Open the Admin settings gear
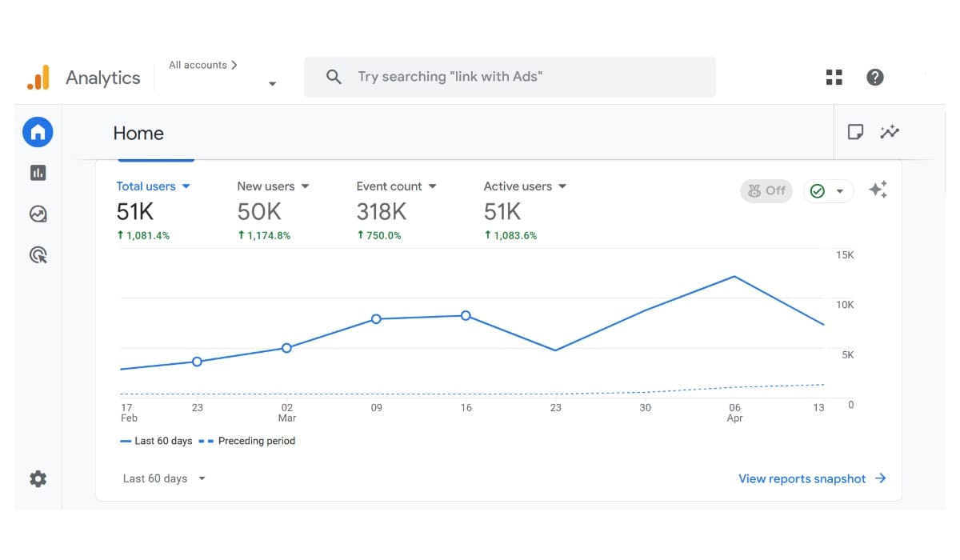The width and height of the screenshot is (960, 560). click(38, 478)
